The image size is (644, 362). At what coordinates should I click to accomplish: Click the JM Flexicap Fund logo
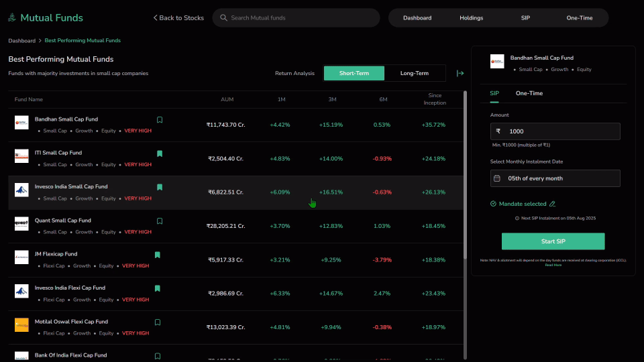(21, 257)
